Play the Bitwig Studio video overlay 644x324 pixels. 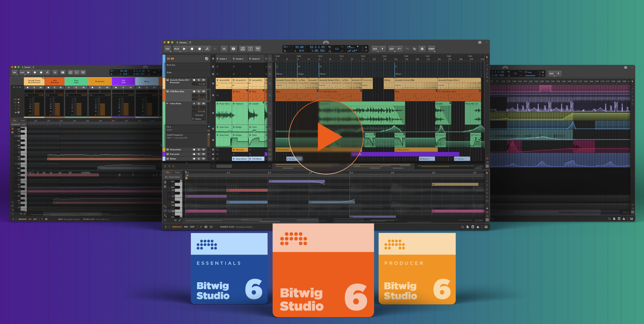click(326, 137)
